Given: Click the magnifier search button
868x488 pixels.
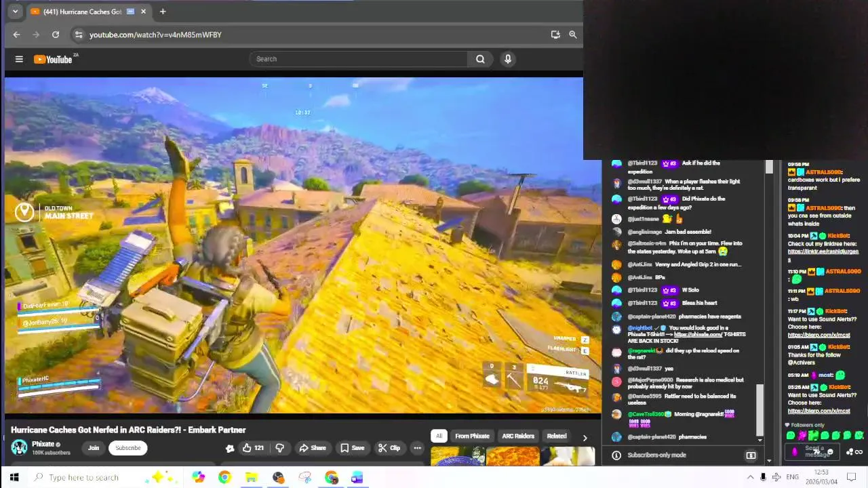Looking at the screenshot, I should [x=480, y=59].
